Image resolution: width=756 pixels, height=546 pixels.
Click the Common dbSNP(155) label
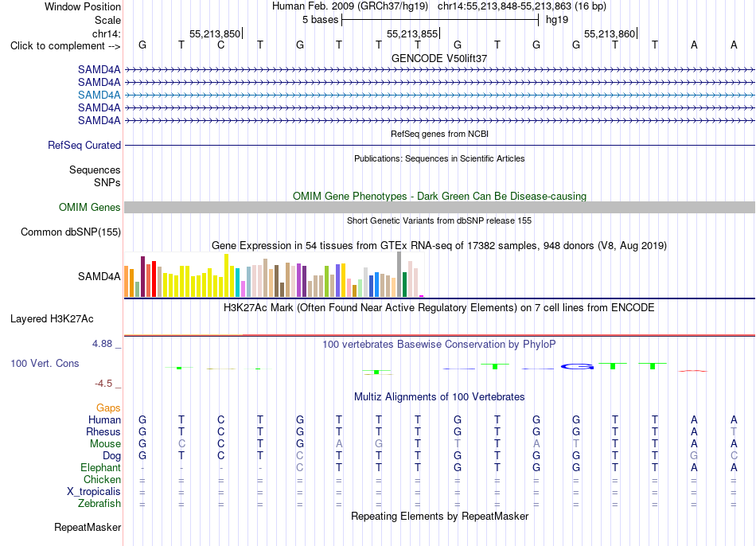pyautogui.click(x=70, y=232)
